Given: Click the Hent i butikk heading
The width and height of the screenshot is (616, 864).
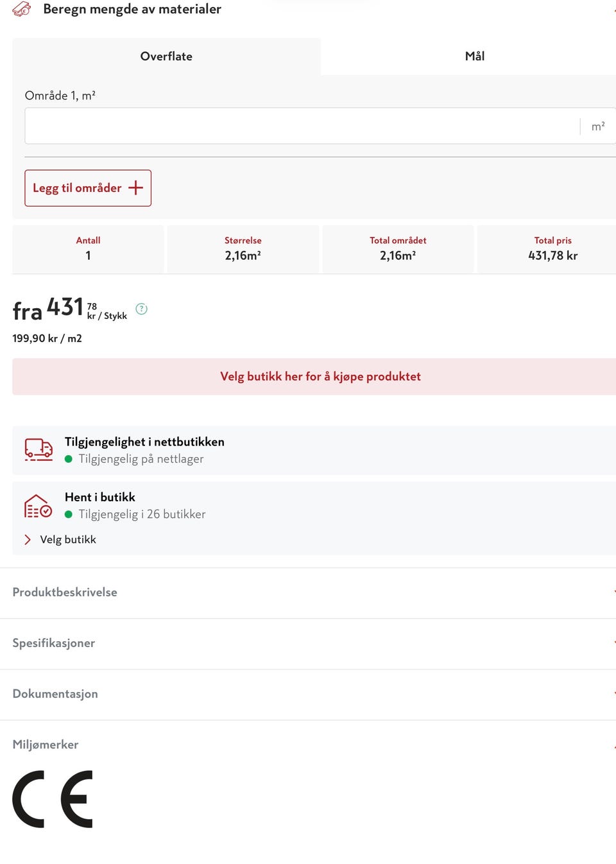Looking at the screenshot, I should (x=100, y=497).
